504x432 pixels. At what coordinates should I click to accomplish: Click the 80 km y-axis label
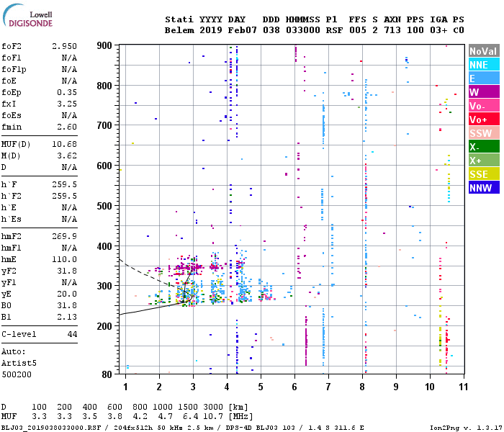click(107, 374)
